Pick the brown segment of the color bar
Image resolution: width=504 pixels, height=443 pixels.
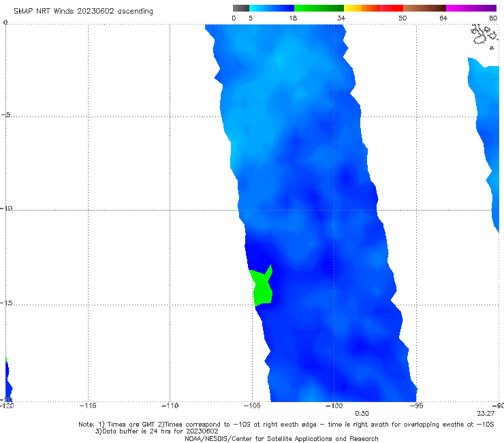coord(424,8)
